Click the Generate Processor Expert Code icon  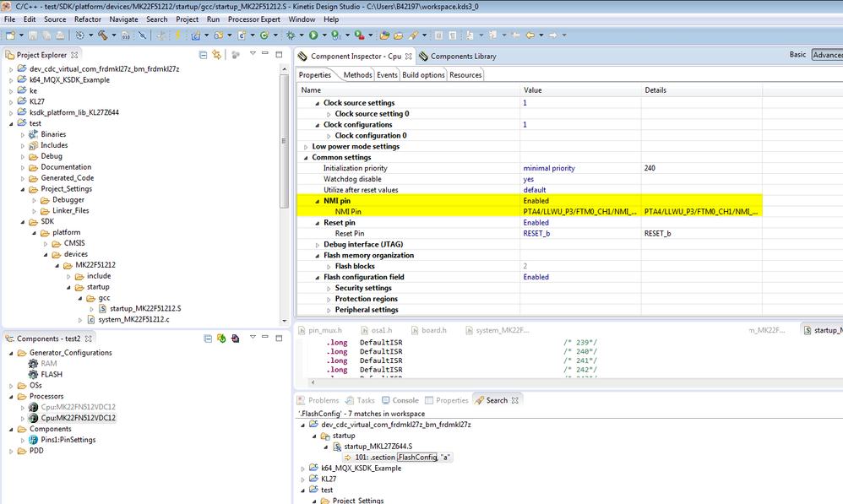[x=221, y=339]
